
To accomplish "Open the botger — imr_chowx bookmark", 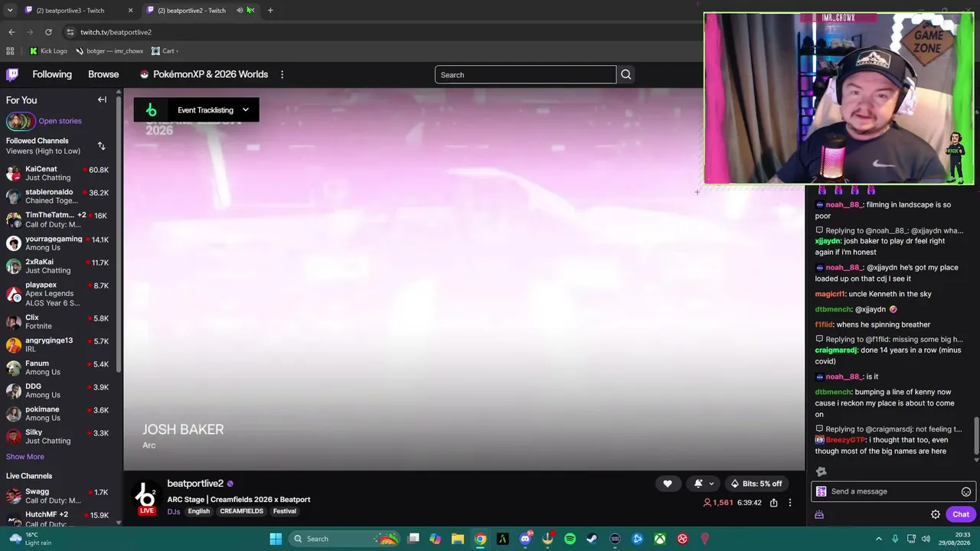I will 109,51.
